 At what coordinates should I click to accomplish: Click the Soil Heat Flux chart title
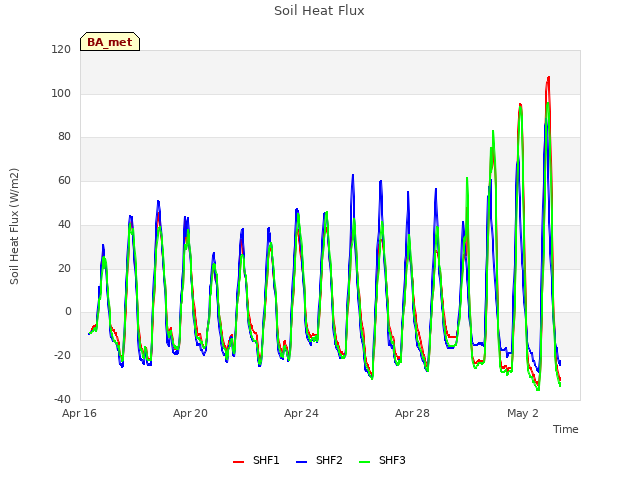[x=319, y=11]
